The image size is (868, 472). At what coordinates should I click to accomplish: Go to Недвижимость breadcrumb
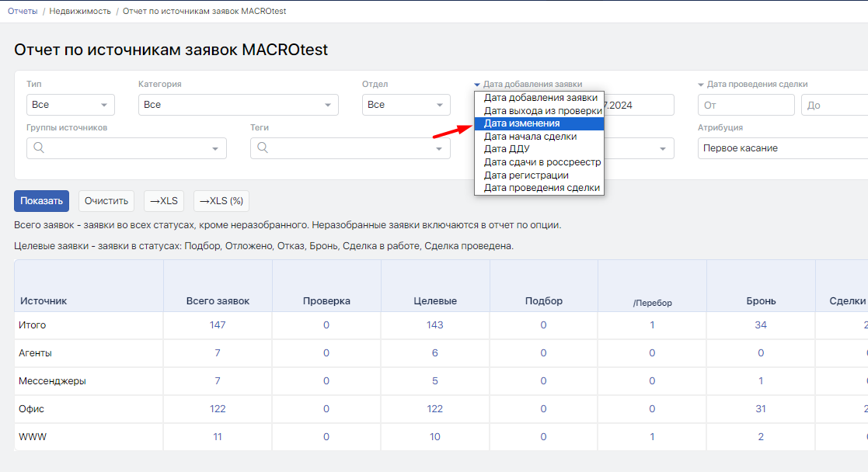(x=82, y=11)
